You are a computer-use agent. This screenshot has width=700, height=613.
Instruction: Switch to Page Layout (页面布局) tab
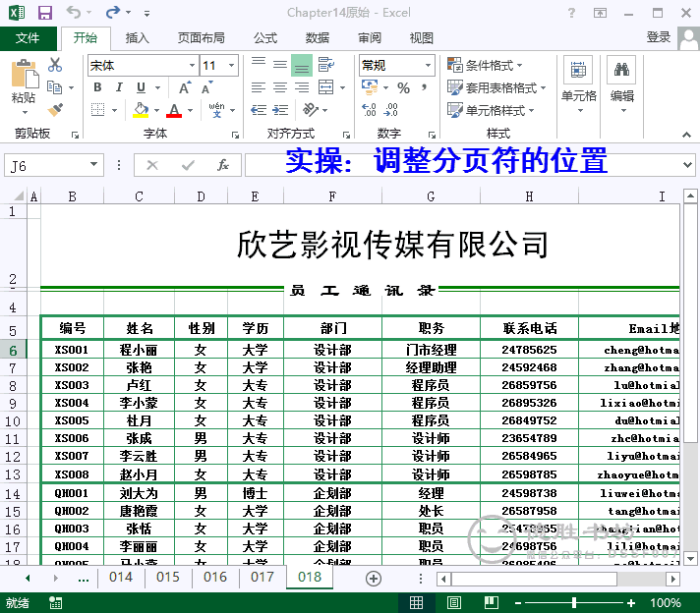[202, 38]
